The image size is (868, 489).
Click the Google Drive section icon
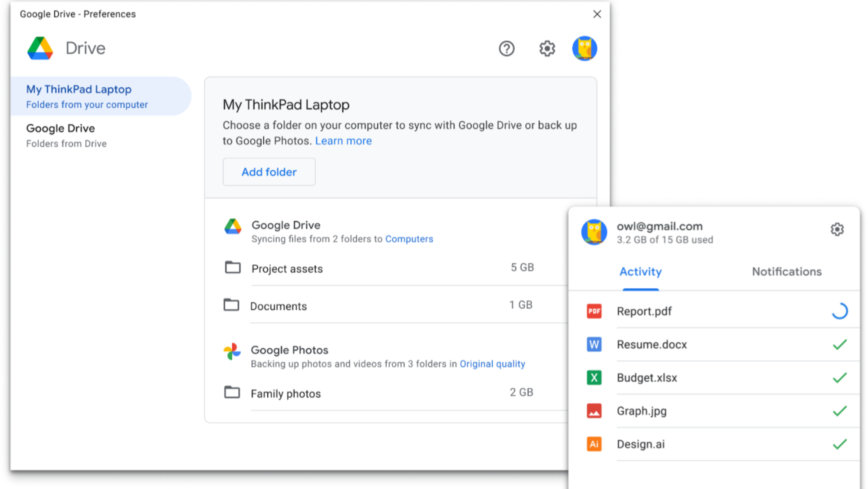coord(233,227)
